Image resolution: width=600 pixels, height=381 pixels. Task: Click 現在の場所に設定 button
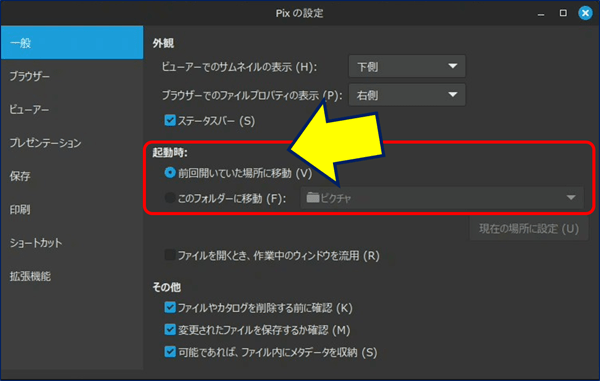pos(529,229)
